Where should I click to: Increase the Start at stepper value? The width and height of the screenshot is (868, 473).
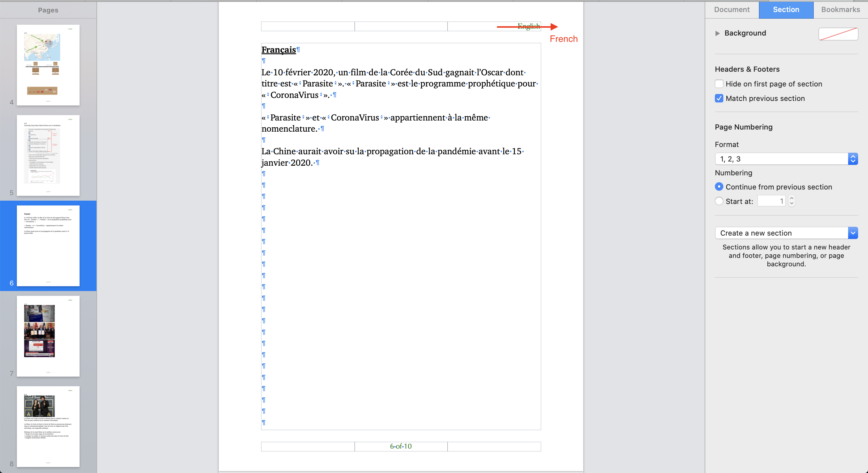point(791,198)
